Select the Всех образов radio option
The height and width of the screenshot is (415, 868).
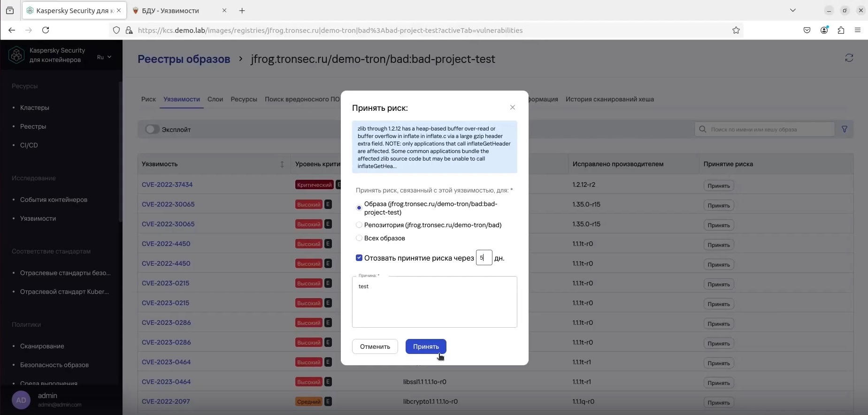pyautogui.click(x=359, y=238)
